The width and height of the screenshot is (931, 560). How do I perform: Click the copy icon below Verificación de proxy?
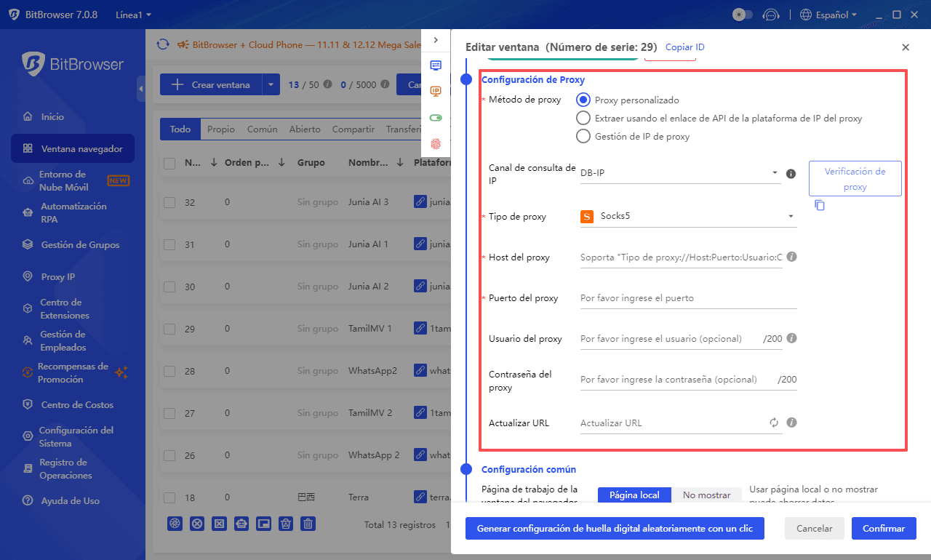coord(820,206)
